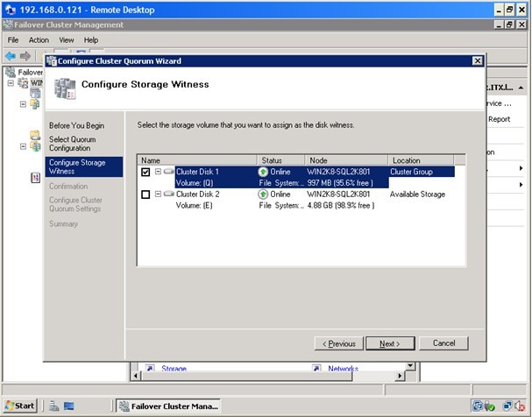Sort the list by the Status column header
The image size is (532, 417).
point(280,160)
